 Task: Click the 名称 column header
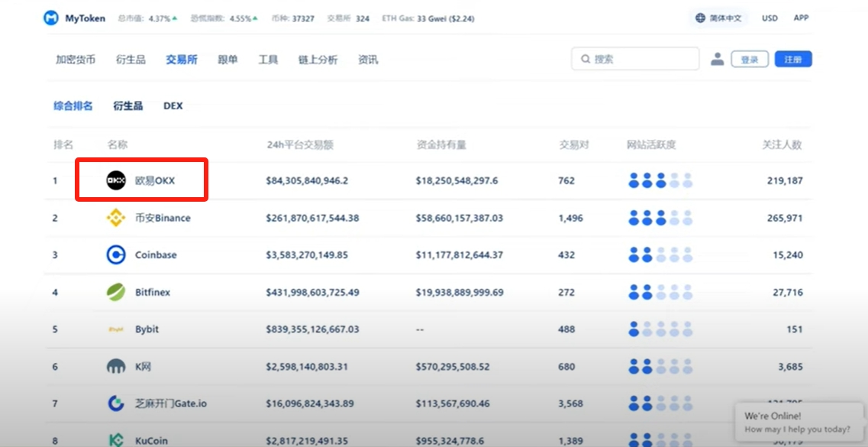pyautogui.click(x=118, y=145)
